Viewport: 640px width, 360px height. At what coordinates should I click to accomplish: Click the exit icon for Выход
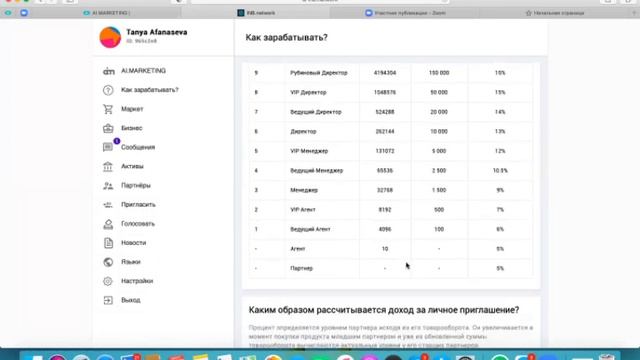pyautogui.click(x=108, y=300)
